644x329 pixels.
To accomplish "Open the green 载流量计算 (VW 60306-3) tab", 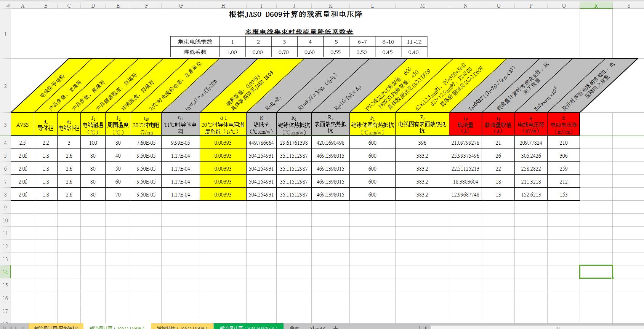I will pos(248,327).
